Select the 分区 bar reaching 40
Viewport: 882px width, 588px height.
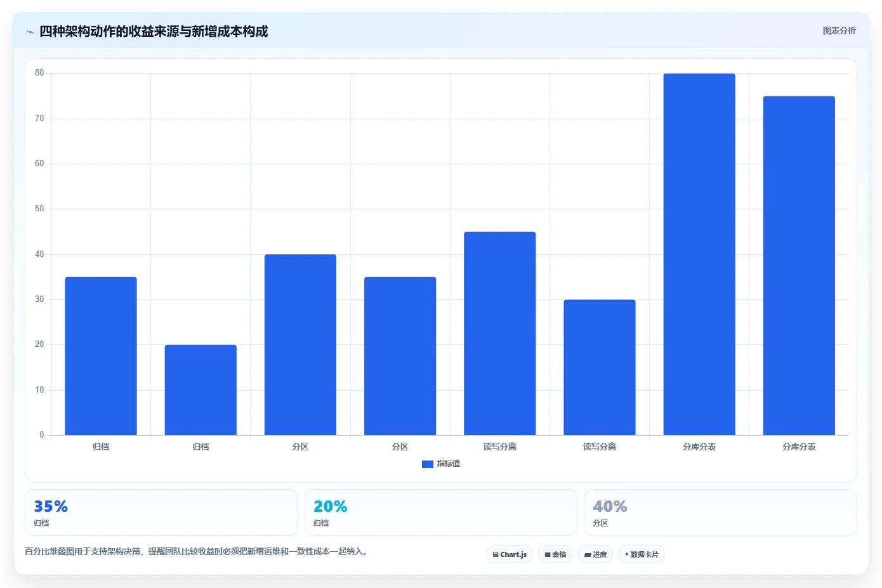coord(300,344)
